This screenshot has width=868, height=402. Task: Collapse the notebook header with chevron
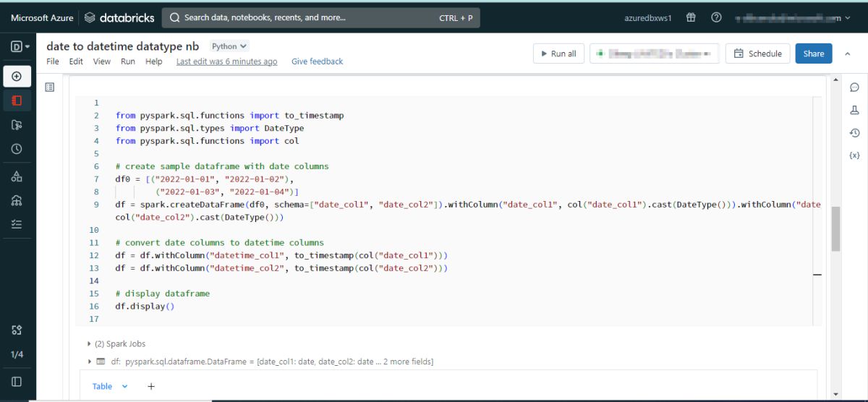click(x=847, y=54)
